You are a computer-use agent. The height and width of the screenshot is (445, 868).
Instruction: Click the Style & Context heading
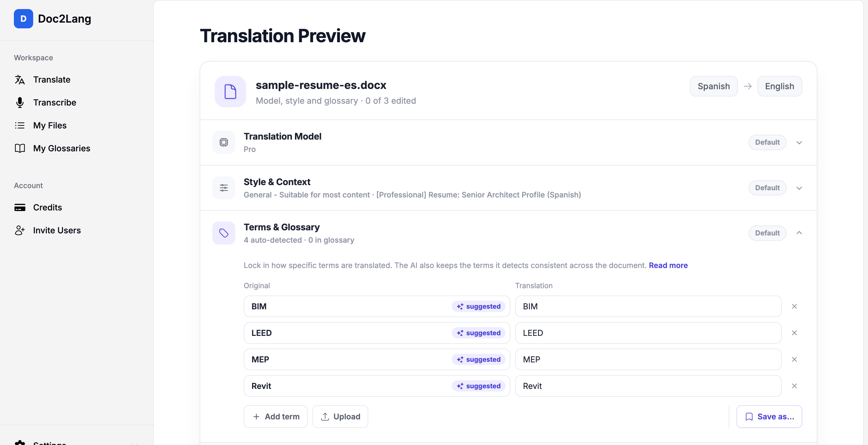click(277, 181)
